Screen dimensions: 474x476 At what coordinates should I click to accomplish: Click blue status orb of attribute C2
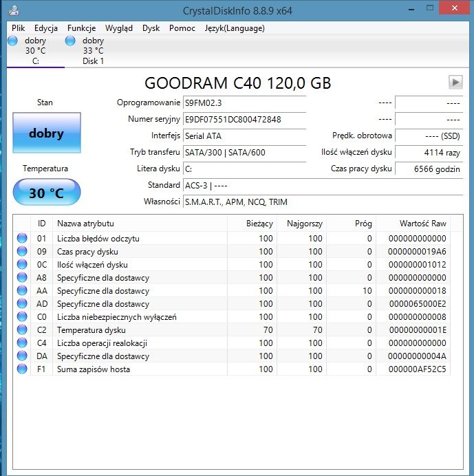pos(22,329)
